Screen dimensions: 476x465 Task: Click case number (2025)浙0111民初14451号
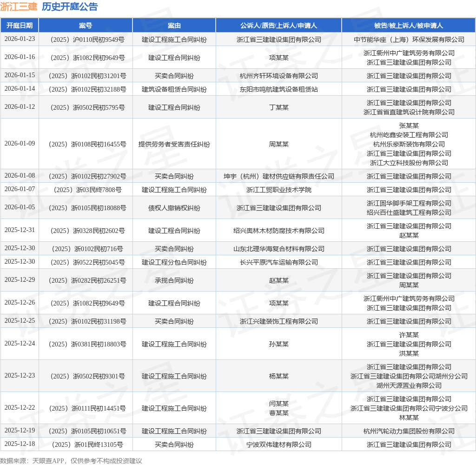coord(87,408)
